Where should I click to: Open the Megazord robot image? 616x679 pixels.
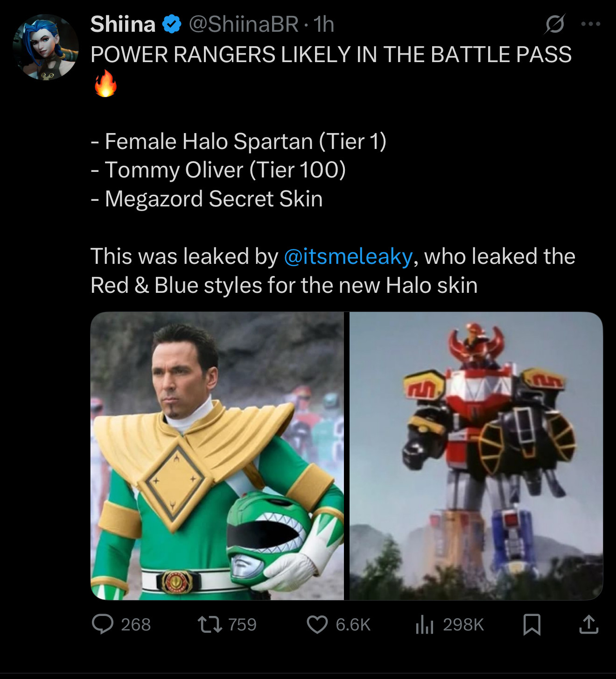[476, 456]
